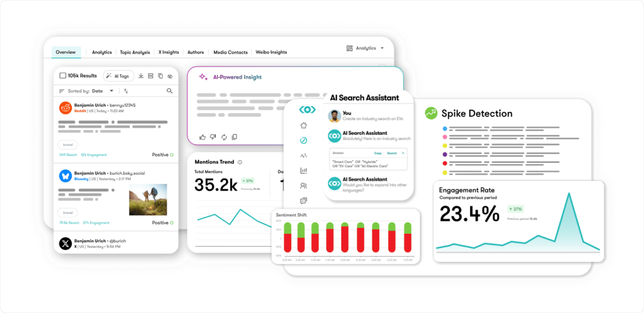The width and height of the screenshot is (644, 313).
Task: Click the AI sparkle icon in insight card
Action: 203,77
